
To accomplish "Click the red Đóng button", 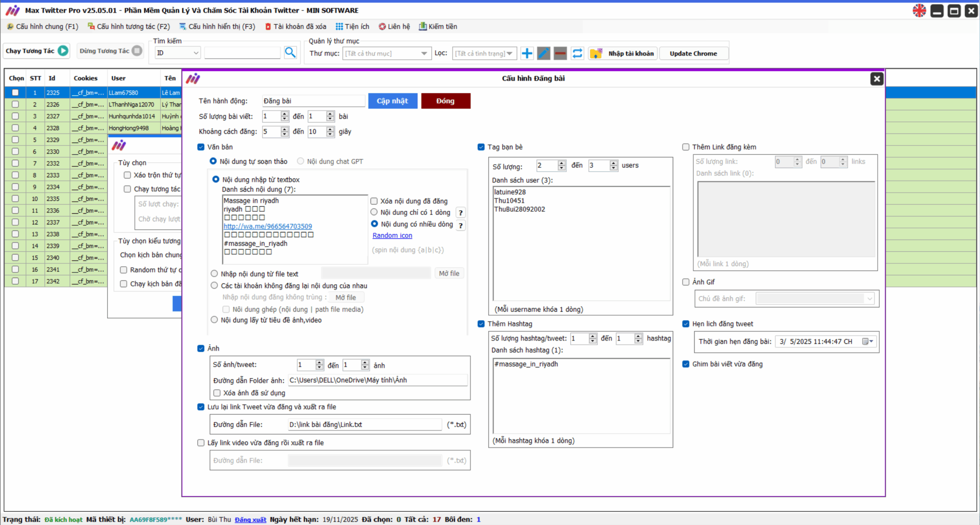I will (446, 101).
